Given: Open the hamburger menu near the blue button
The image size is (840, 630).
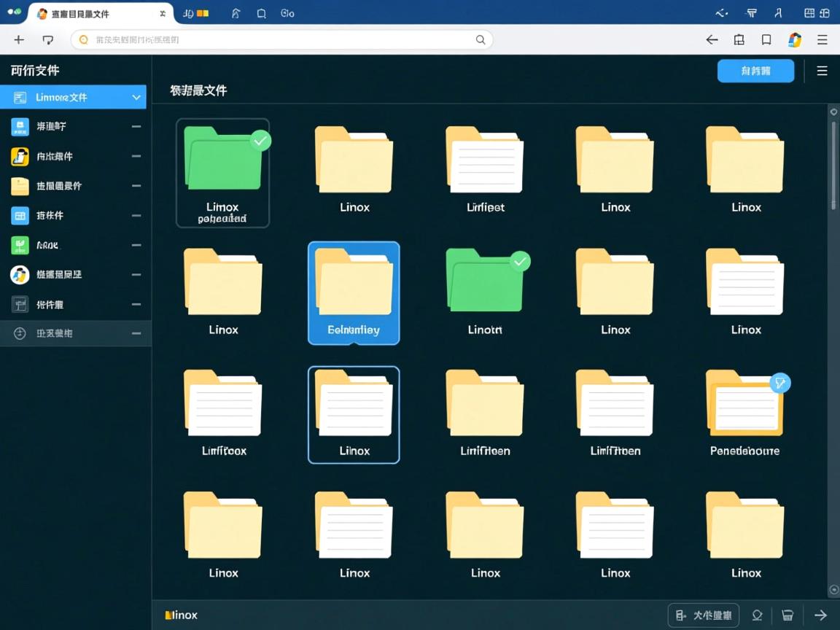Looking at the screenshot, I should [822, 71].
